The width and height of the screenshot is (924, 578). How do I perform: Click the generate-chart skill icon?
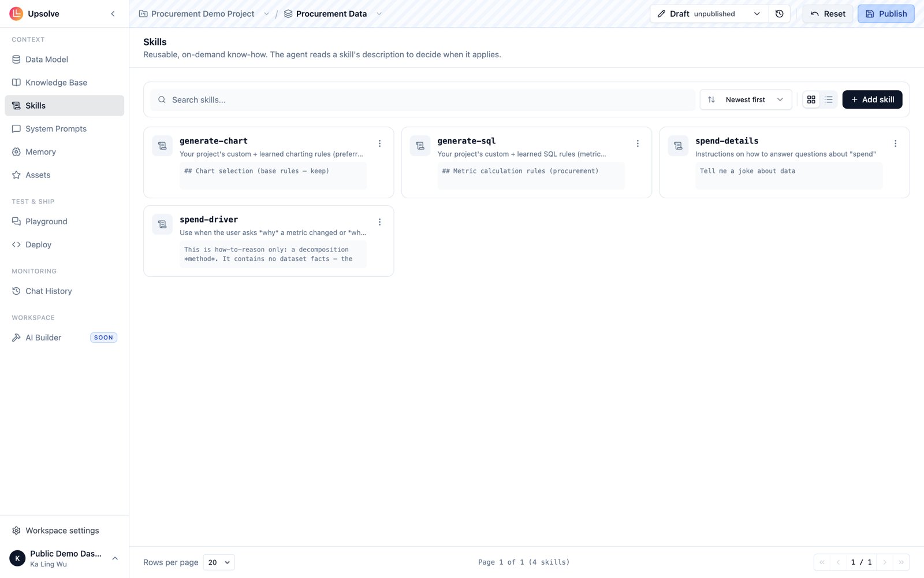coord(162,146)
